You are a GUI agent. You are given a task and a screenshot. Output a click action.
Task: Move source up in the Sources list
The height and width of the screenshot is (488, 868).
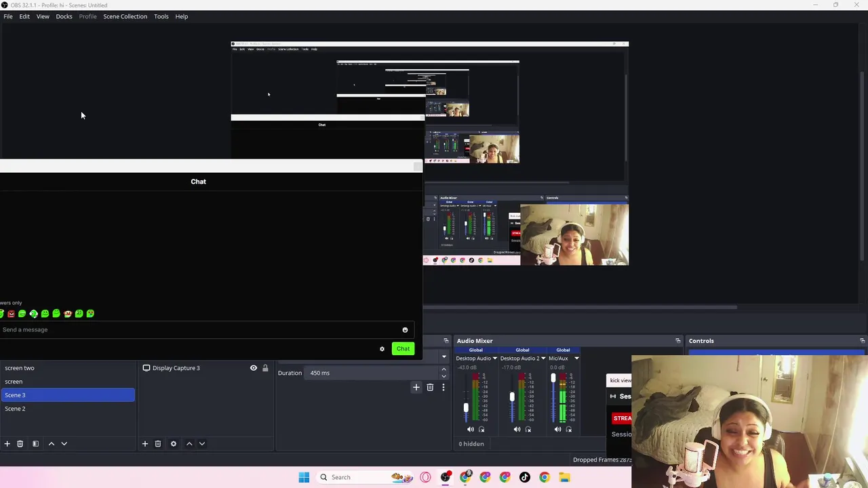coord(189,444)
